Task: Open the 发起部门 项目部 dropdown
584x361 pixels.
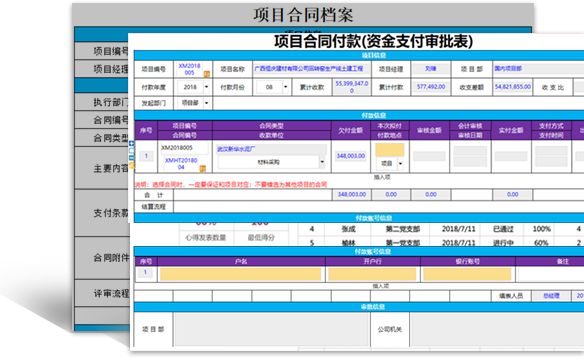Action: click(207, 103)
